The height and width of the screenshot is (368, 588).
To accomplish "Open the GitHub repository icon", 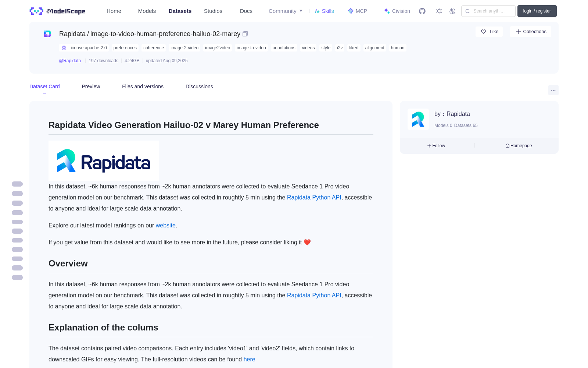I will tap(422, 11).
